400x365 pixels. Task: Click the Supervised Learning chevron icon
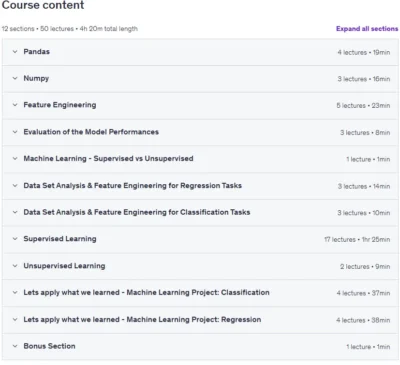coord(15,239)
